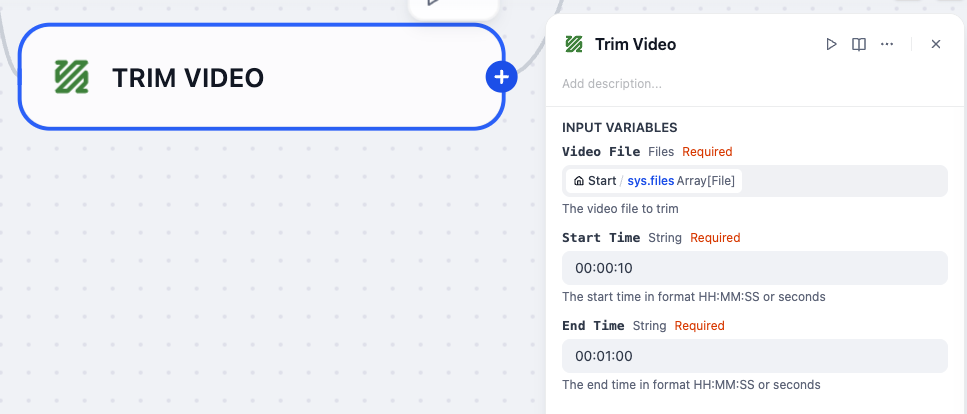Screen dimensions: 967x414
Task: Select the sys.files variable reference
Action: 651,181
